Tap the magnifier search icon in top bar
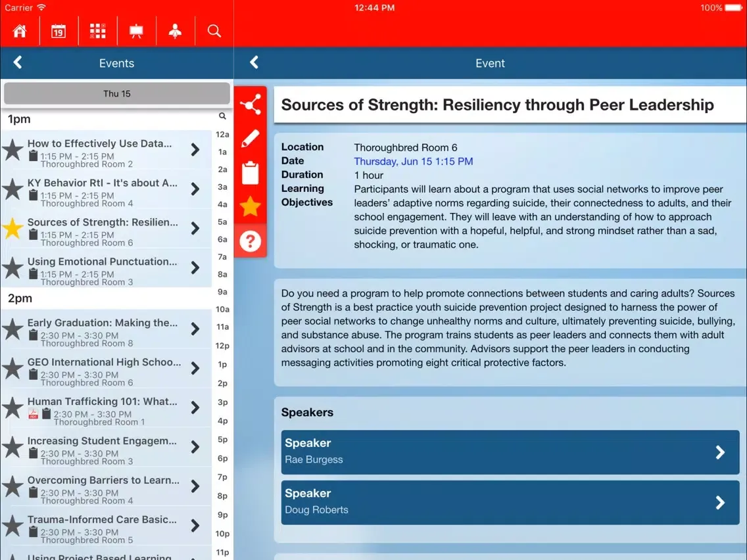Viewport: 747px width, 560px height. click(214, 31)
